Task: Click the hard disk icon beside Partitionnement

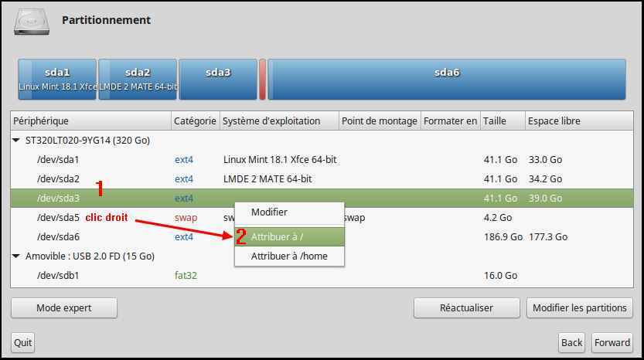Action: (x=32, y=21)
